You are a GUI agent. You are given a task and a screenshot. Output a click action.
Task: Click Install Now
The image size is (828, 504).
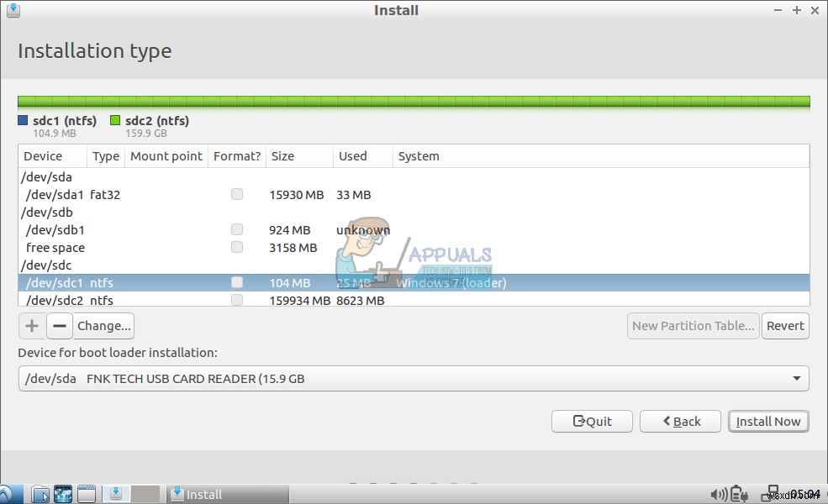pos(768,421)
